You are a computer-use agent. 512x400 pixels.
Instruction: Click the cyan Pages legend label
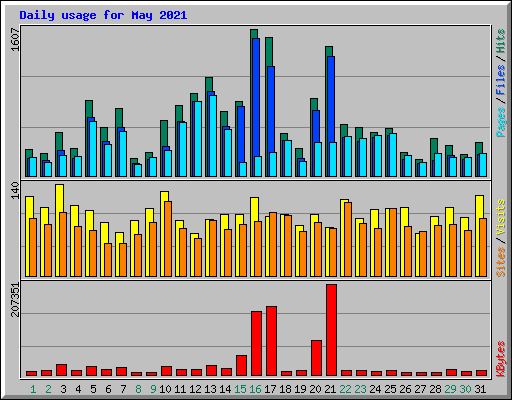501,122
